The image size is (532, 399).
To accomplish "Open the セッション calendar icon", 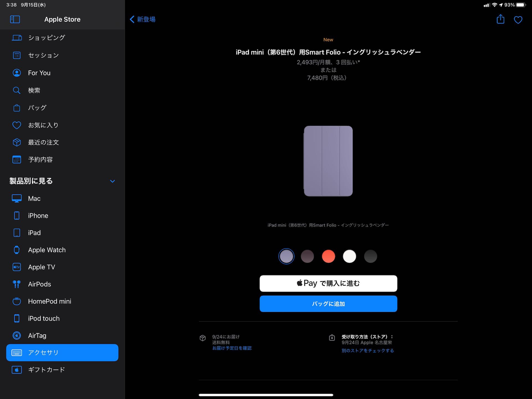I will click(17, 55).
